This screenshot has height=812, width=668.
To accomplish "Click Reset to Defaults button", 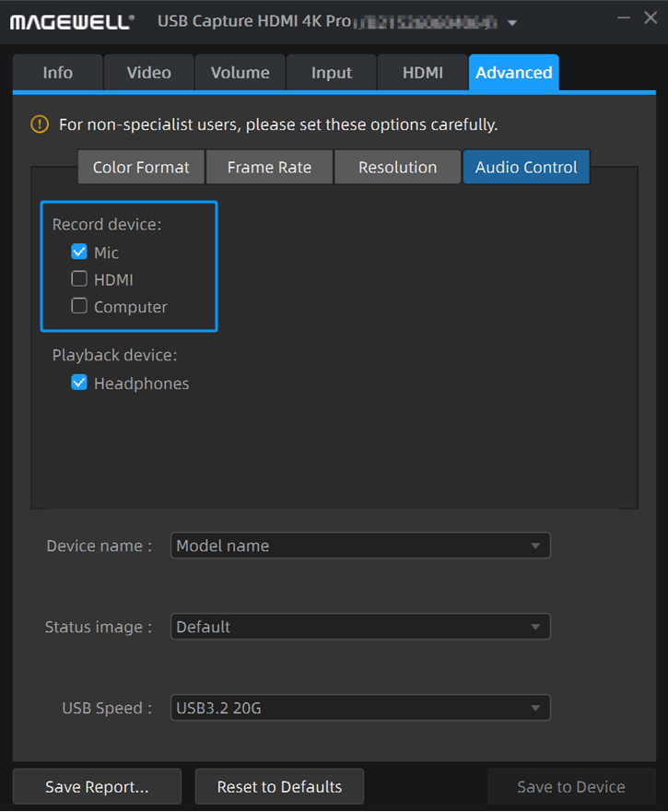I will click(x=279, y=786).
